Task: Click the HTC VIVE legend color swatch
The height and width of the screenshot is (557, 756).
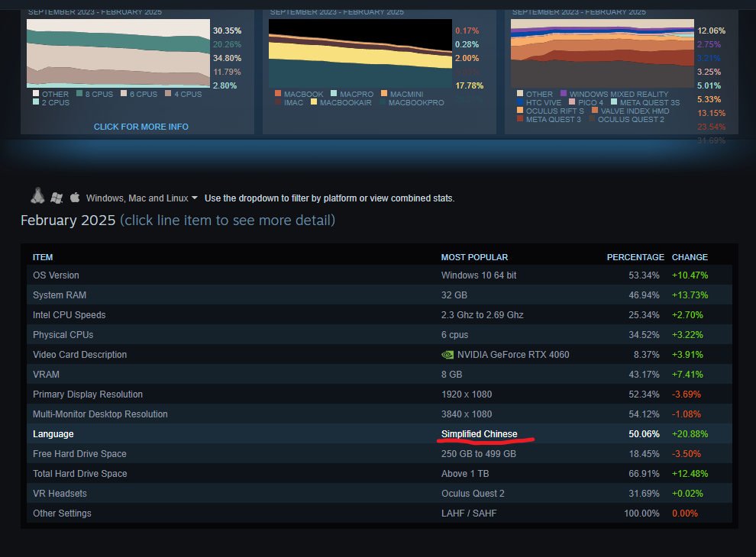Action: pyautogui.click(x=520, y=101)
